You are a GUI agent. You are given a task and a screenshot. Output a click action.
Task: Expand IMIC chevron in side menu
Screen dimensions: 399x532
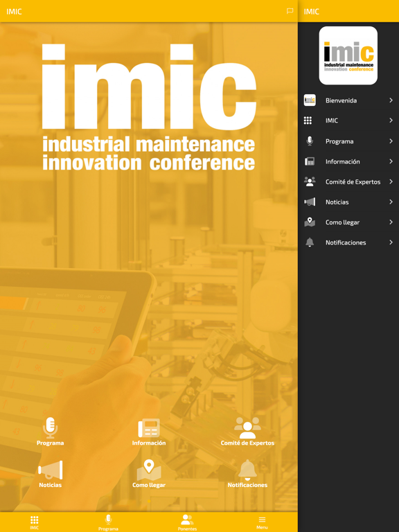click(391, 121)
